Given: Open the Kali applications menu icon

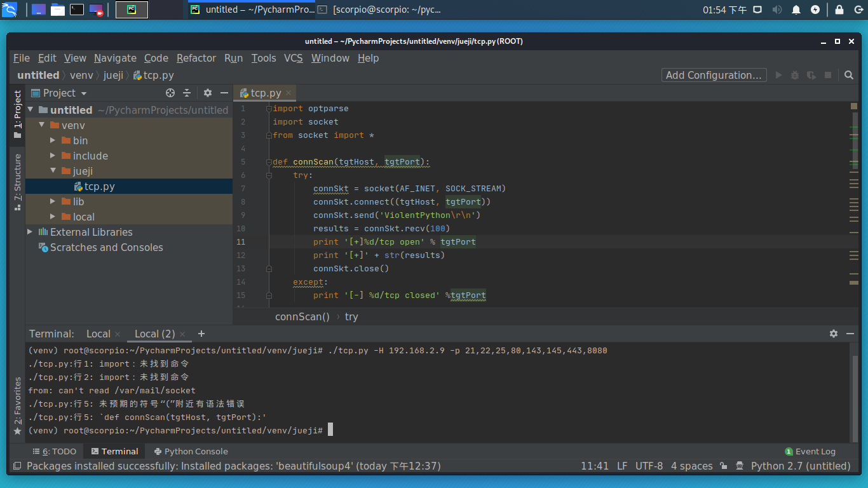Looking at the screenshot, I should click(10, 10).
